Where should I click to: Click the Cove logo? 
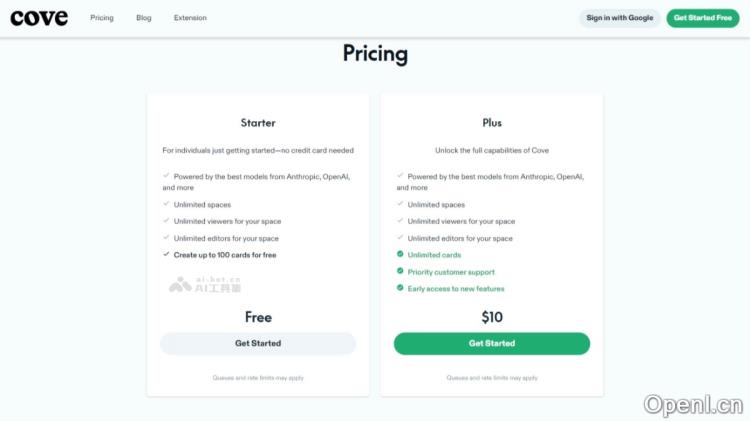click(39, 17)
